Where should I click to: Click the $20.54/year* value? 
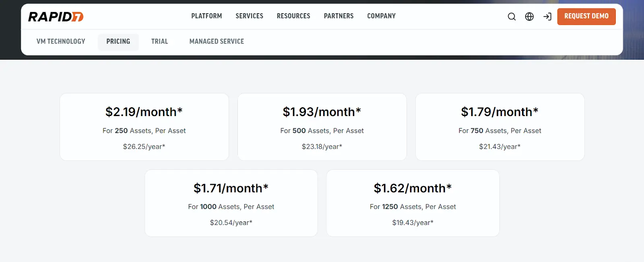[x=231, y=222]
